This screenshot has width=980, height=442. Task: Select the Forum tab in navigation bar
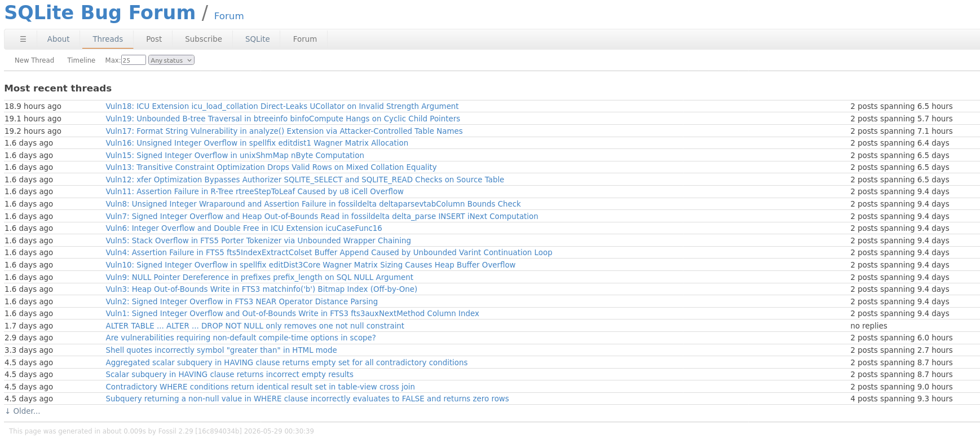tap(305, 39)
